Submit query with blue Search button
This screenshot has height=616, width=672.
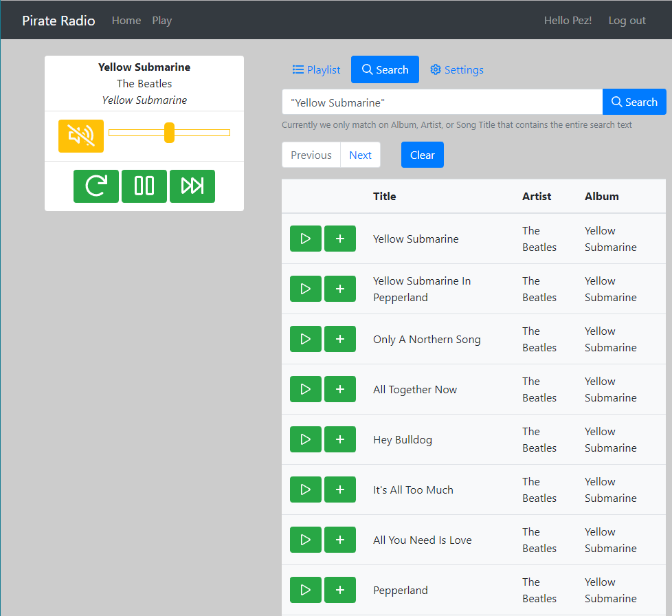634,102
